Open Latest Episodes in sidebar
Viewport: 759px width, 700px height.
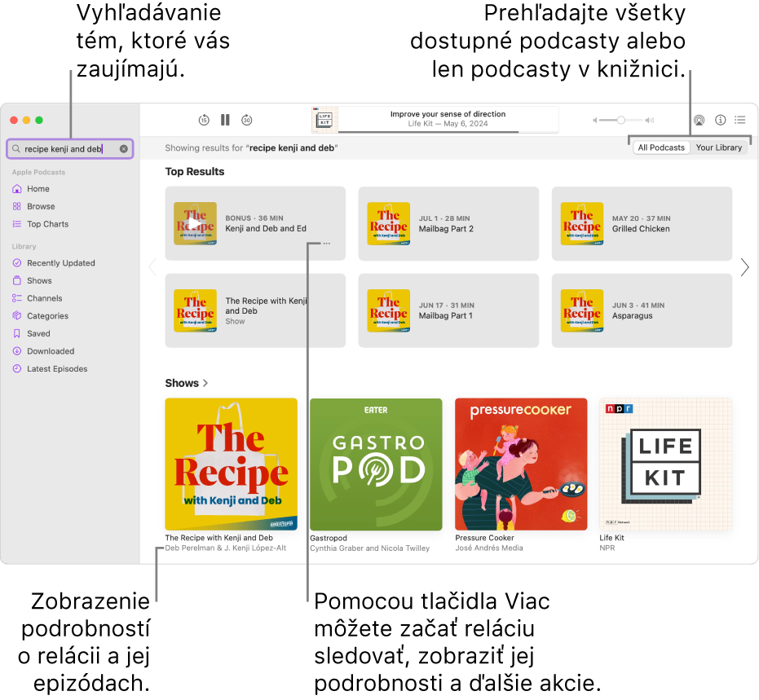(x=57, y=369)
